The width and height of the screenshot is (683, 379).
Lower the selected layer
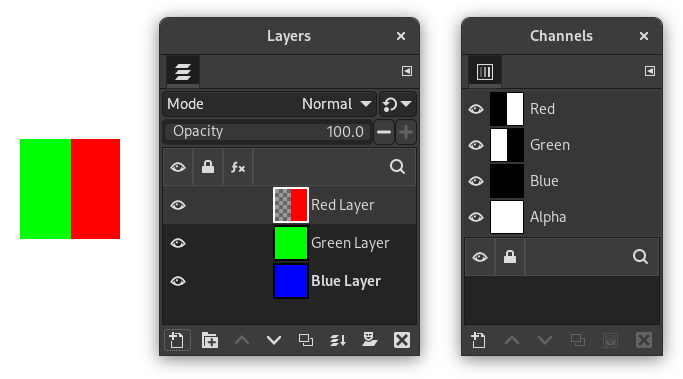(x=274, y=340)
